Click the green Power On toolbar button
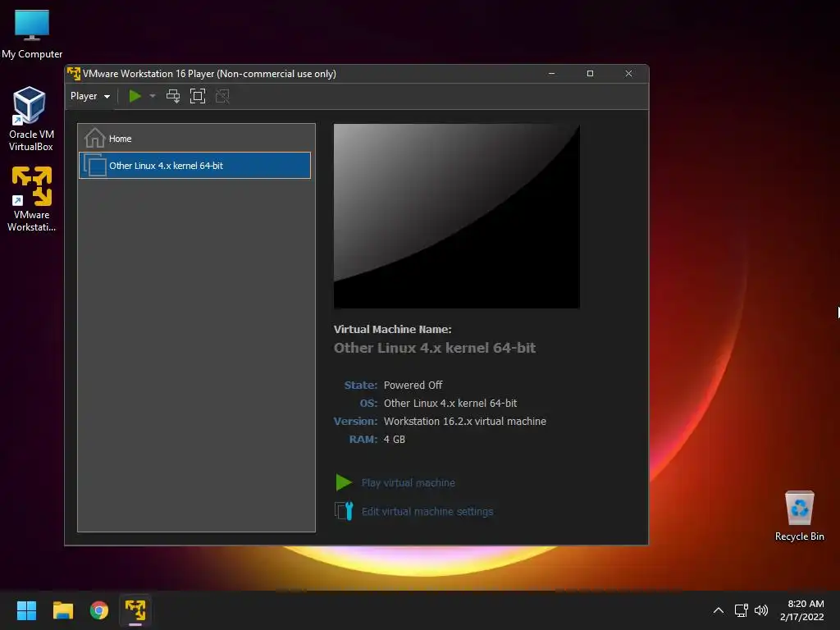This screenshot has height=630, width=840. [135, 96]
